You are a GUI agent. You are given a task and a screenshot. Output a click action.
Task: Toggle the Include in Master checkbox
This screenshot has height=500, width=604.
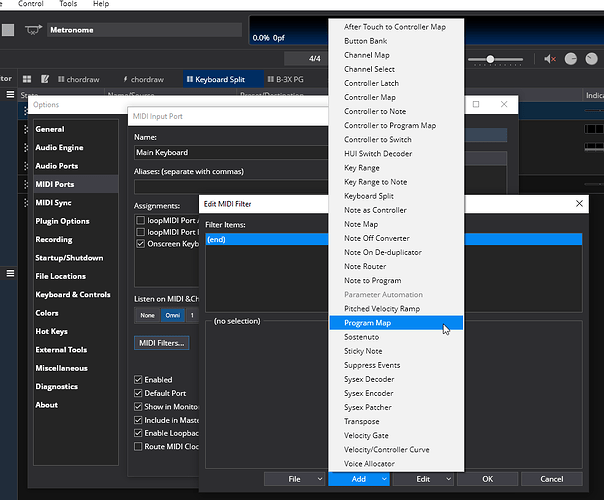(138, 420)
